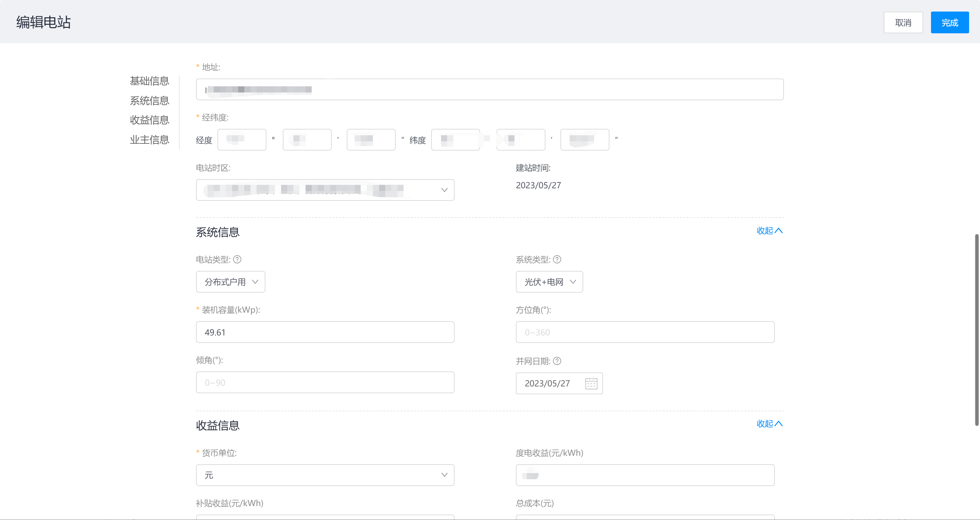Screen dimensions: 980x520
Task: Click the help icon beside 并网日期
Action: coord(557,361)
